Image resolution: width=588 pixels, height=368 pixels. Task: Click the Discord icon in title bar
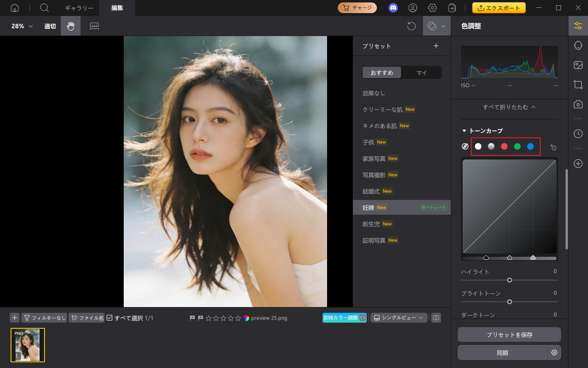[x=393, y=8]
